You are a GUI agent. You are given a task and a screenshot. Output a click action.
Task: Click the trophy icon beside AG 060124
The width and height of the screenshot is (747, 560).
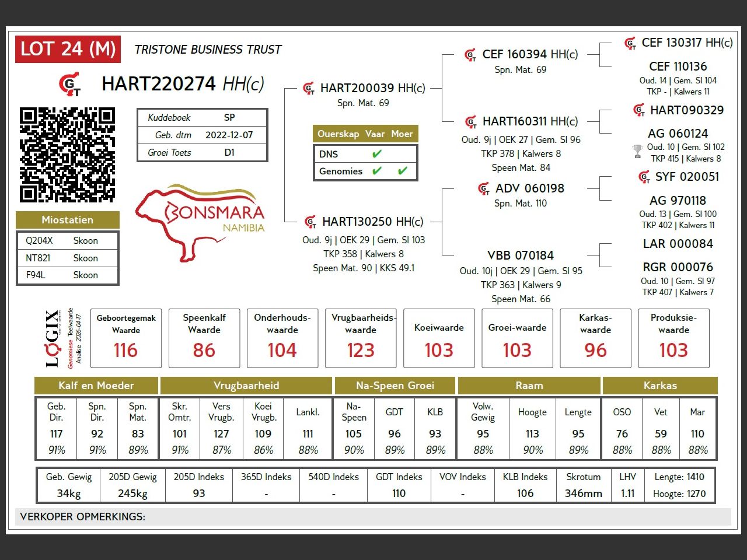click(x=637, y=152)
